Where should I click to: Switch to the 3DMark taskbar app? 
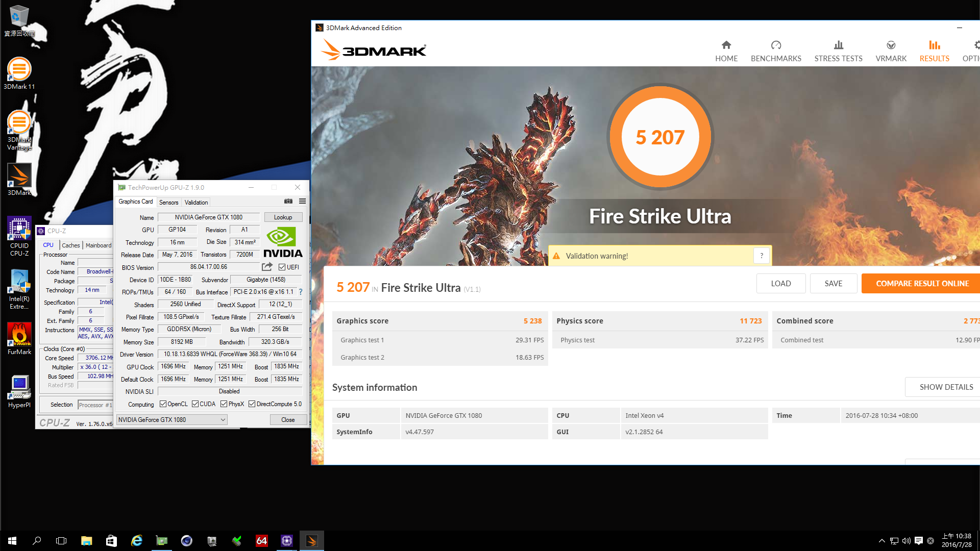coord(311,541)
